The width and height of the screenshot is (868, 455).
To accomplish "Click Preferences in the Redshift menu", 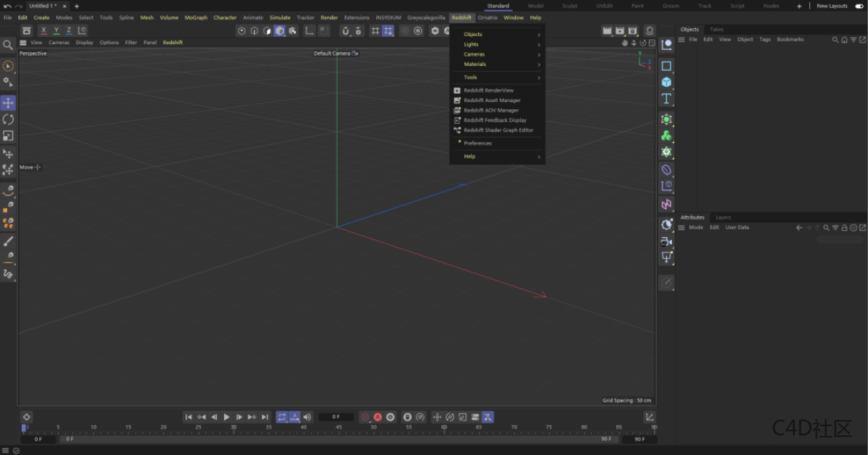I will tap(477, 143).
